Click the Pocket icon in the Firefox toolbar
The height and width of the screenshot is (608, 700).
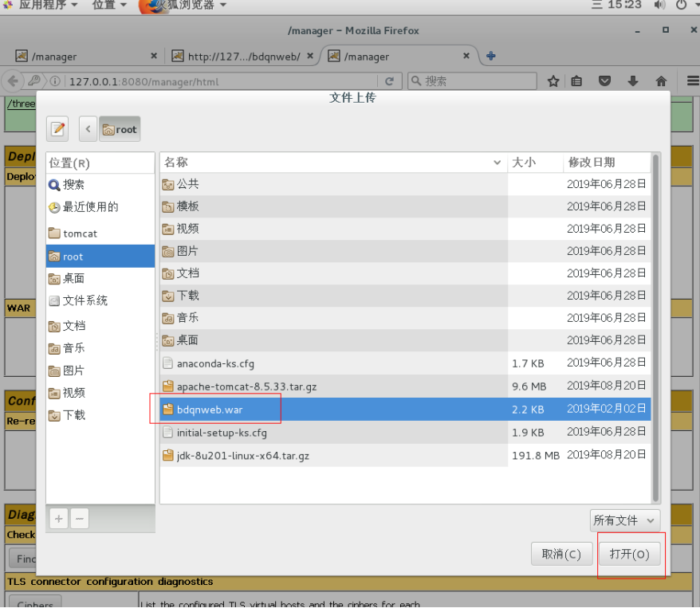[x=604, y=80]
